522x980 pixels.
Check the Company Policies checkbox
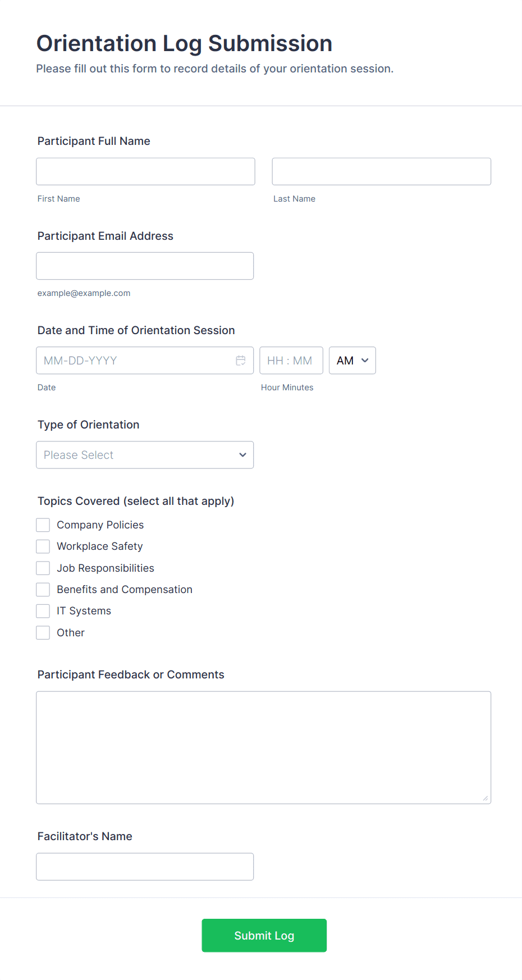43,525
